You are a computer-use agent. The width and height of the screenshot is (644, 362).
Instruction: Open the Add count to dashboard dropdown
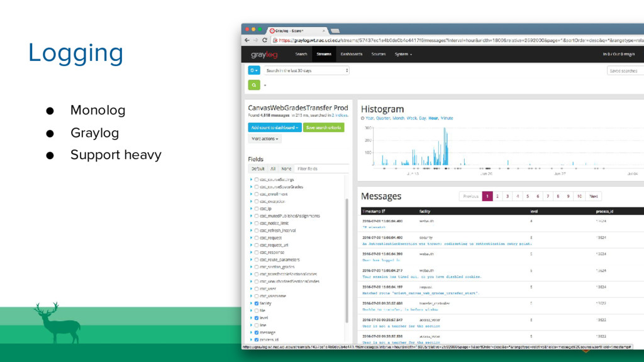(274, 128)
